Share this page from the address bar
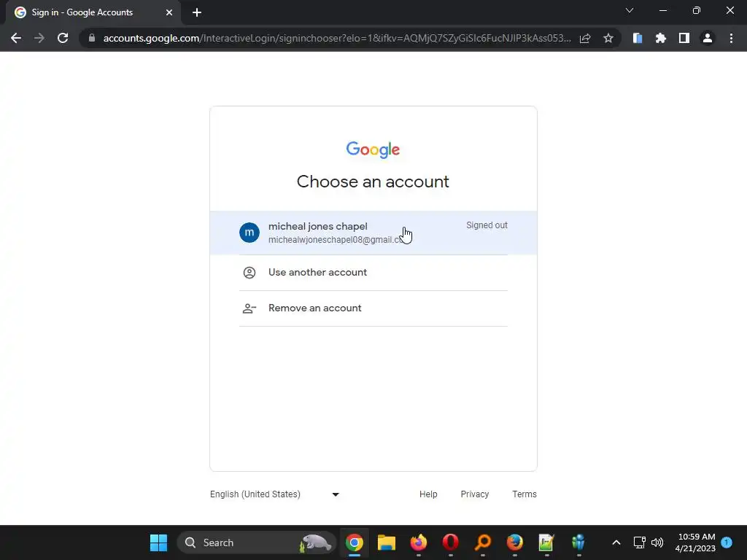The width and height of the screenshot is (747, 560). (x=585, y=38)
